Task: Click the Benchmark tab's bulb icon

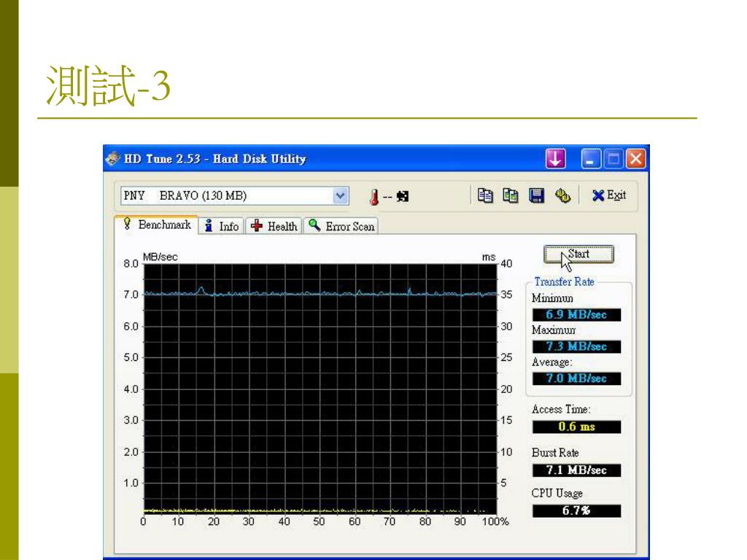Action: coord(127,223)
